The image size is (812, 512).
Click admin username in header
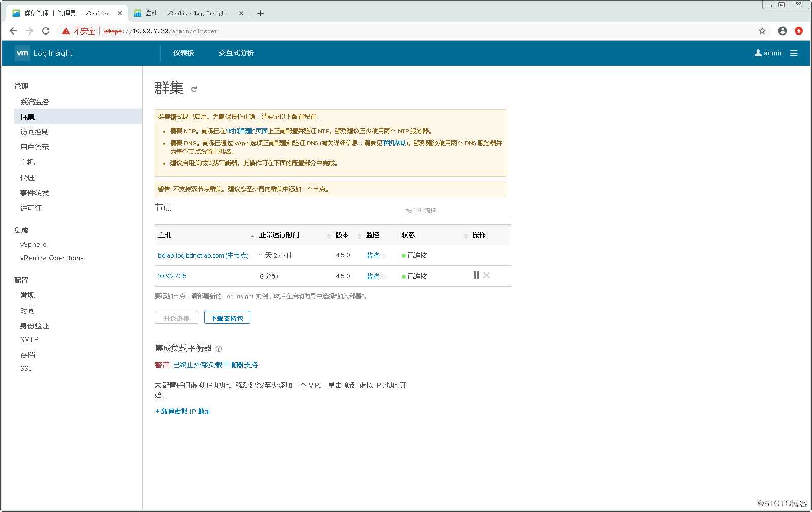tap(773, 53)
